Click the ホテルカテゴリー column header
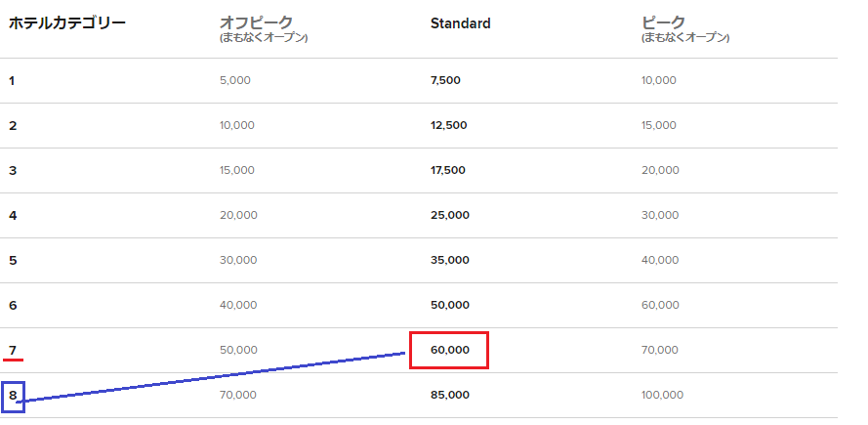This screenshot has width=868, height=425. (x=67, y=23)
